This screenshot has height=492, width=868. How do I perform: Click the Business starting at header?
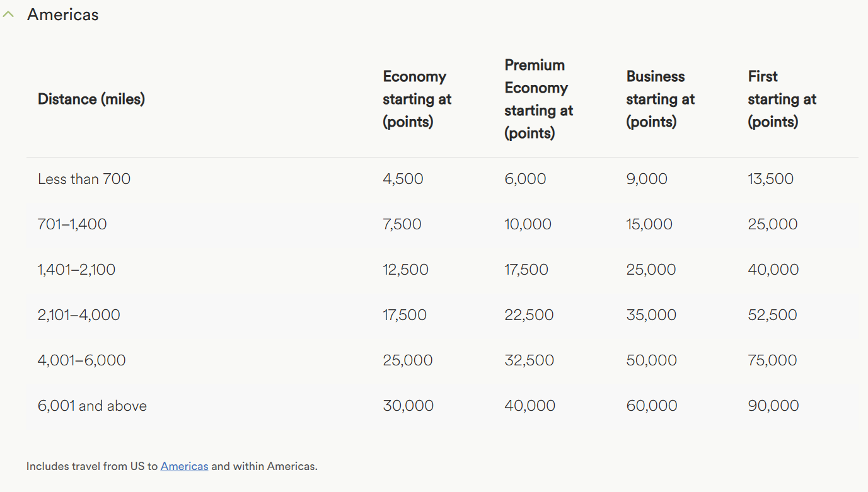[x=660, y=99]
